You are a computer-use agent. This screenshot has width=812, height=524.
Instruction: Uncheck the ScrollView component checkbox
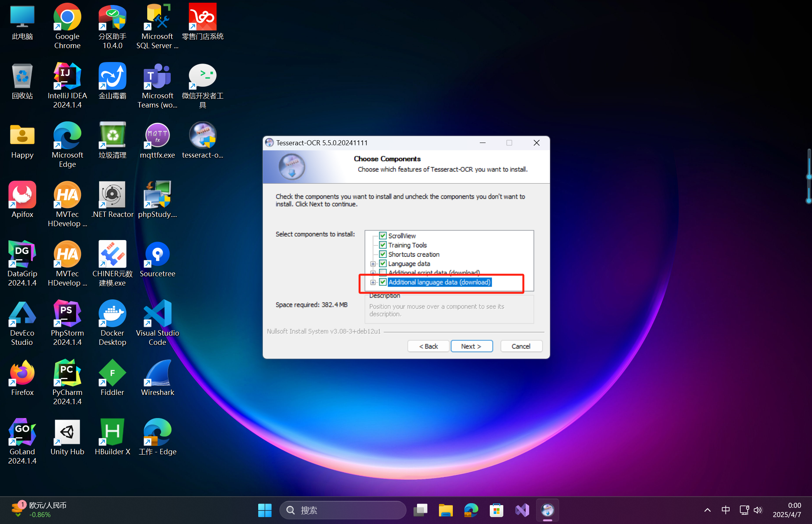pyautogui.click(x=383, y=235)
